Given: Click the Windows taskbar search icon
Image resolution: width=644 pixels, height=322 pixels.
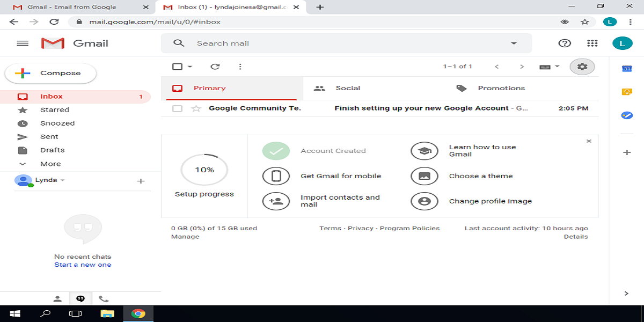Looking at the screenshot, I should (46, 313).
